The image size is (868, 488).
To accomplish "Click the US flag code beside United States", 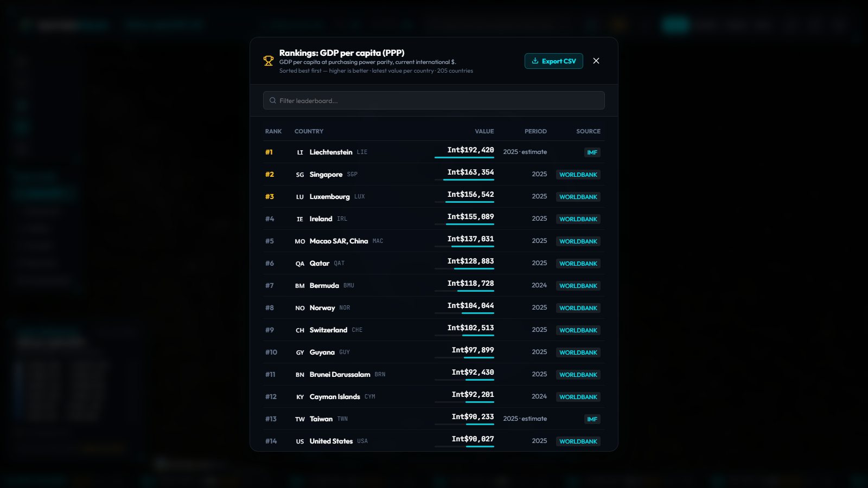I will pyautogui.click(x=300, y=441).
